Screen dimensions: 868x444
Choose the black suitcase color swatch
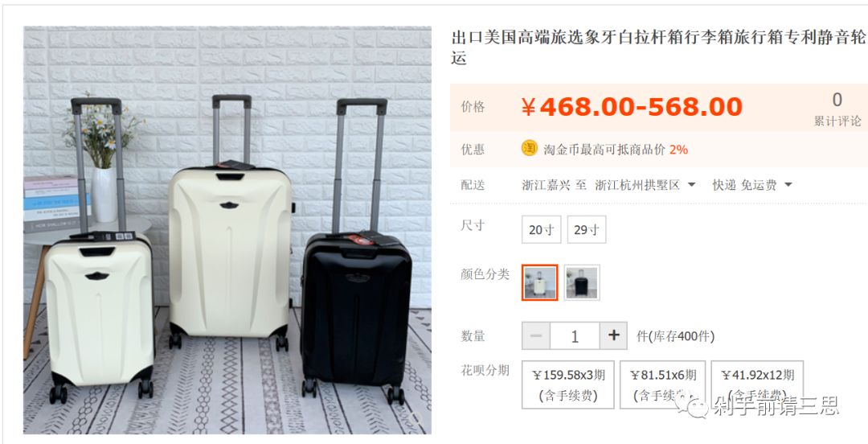pos(582,282)
